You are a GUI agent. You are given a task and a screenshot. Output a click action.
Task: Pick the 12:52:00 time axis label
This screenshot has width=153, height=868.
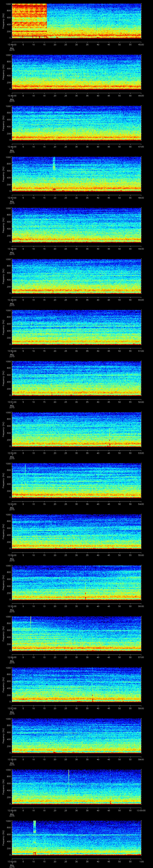pyautogui.click(x=12, y=453)
